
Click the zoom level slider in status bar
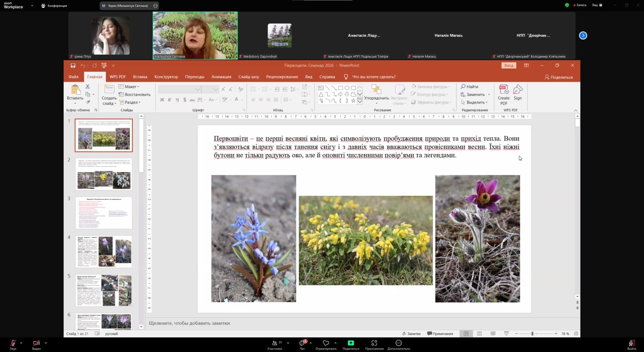coord(532,334)
